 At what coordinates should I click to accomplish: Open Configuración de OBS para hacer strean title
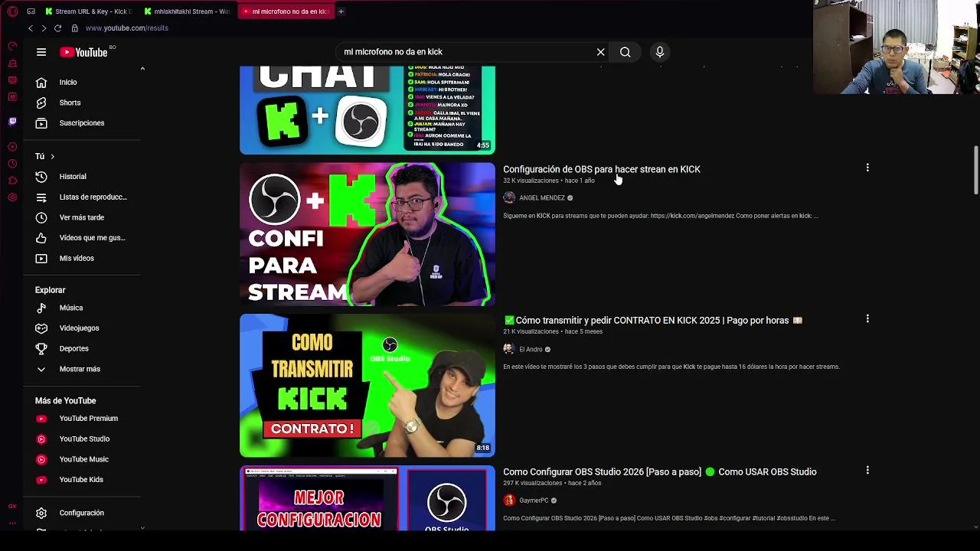(602, 169)
